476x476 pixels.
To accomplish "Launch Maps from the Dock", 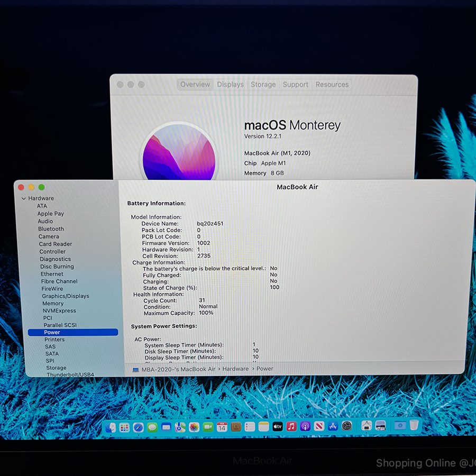I will (180, 427).
